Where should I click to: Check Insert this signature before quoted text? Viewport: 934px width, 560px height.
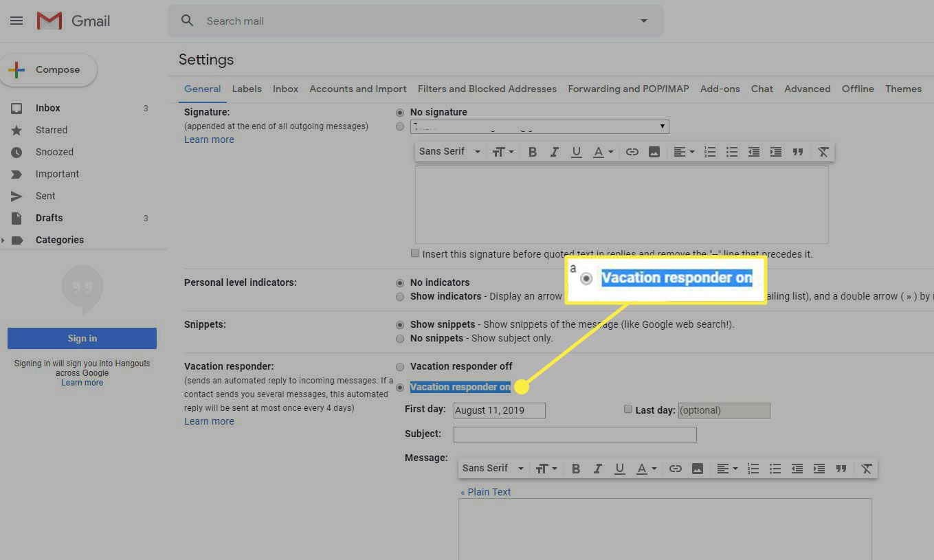click(x=415, y=254)
